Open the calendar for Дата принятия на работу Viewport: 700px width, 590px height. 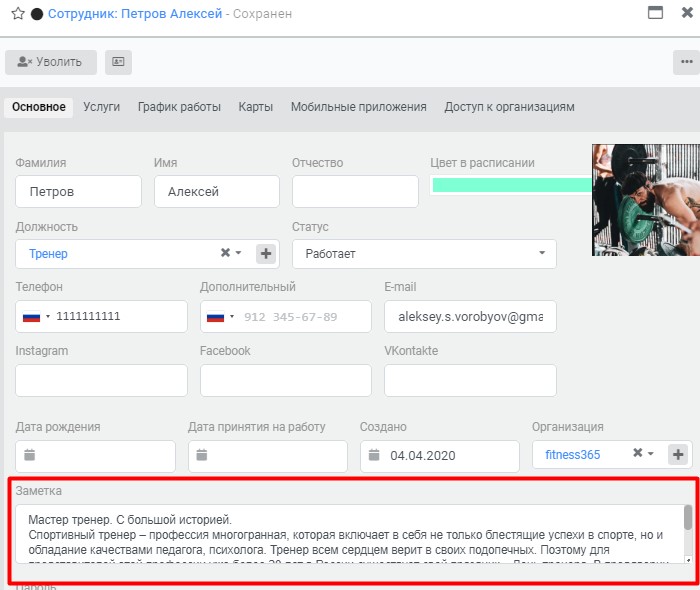coord(202,455)
